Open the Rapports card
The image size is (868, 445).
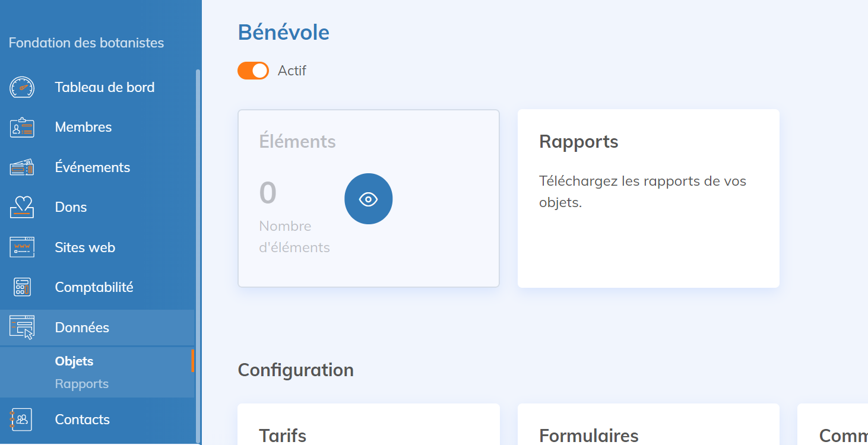point(648,198)
